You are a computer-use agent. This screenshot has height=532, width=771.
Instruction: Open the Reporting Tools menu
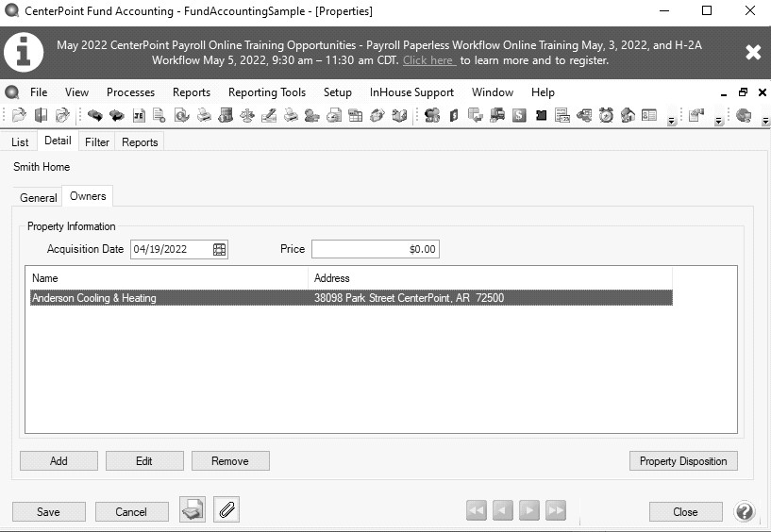267,92
